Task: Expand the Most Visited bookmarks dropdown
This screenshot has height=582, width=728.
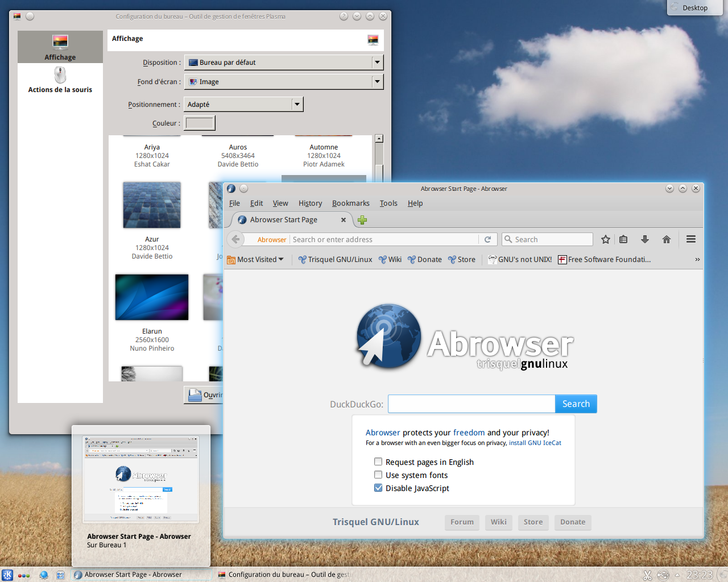Action: (x=255, y=259)
